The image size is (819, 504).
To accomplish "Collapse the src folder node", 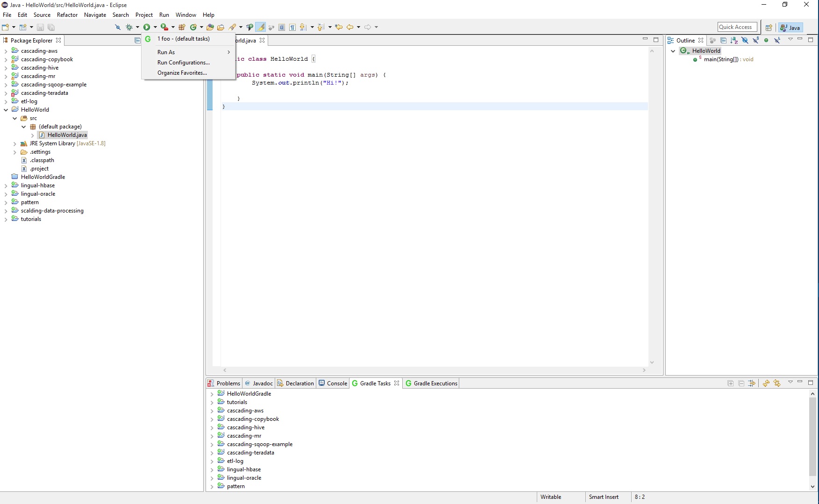I will point(14,118).
